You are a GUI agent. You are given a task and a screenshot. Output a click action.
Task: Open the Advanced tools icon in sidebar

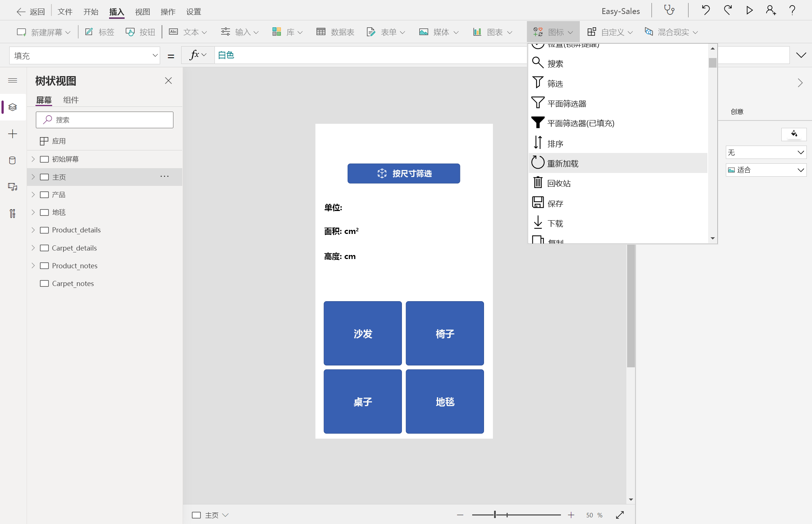pyautogui.click(x=13, y=214)
